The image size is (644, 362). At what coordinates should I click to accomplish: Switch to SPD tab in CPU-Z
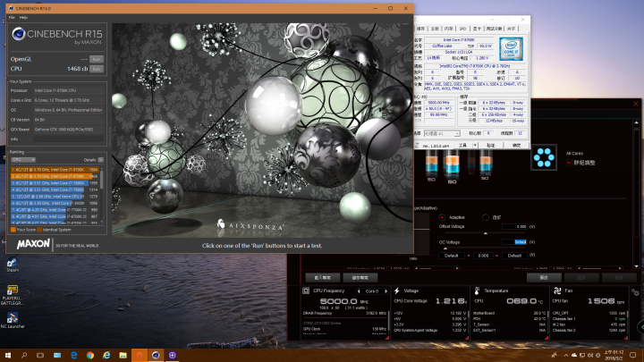(462, 29)
